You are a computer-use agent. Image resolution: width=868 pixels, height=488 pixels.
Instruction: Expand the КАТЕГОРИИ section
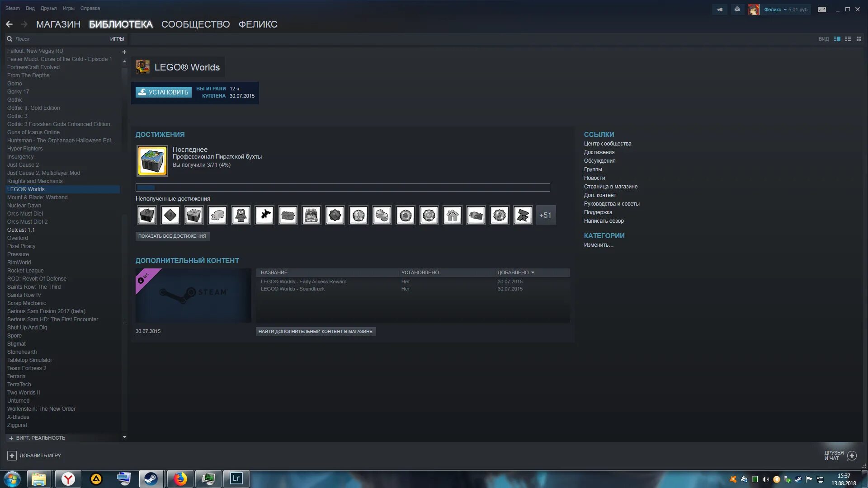point(604,235)
